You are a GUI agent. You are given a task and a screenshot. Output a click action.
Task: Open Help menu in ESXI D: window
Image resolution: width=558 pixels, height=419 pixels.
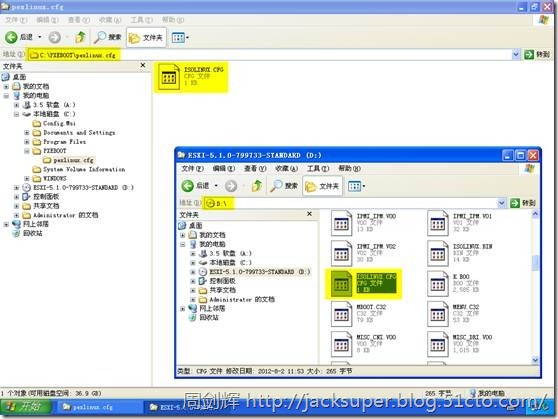click(349, 168)
